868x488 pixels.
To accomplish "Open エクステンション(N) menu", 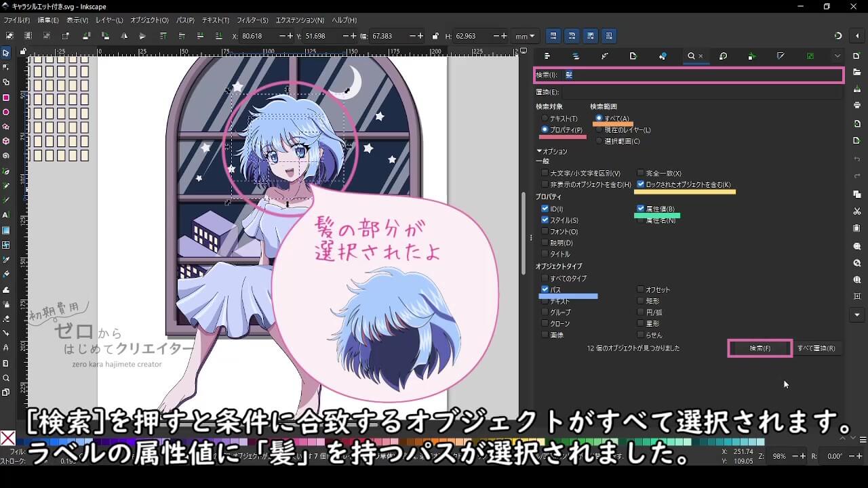I will tap(299, 20).
